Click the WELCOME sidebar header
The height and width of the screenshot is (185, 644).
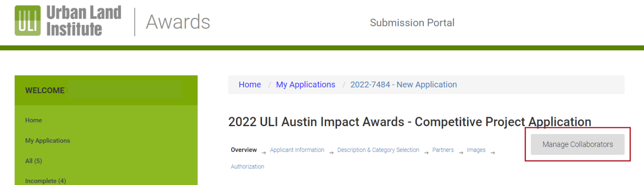pyautogui.click(x=45, y=90)
